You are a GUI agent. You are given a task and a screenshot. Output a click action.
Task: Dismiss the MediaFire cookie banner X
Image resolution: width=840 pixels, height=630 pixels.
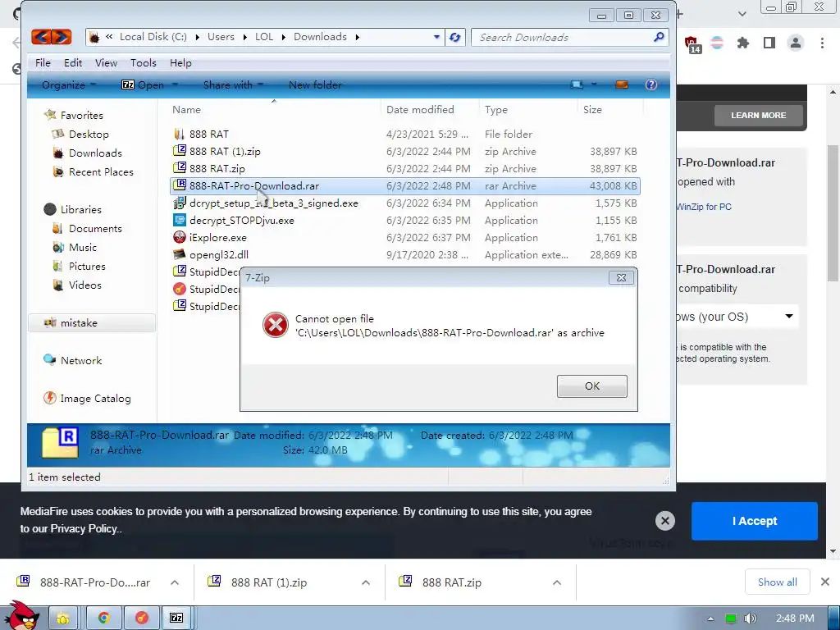[x=664, y=521]
